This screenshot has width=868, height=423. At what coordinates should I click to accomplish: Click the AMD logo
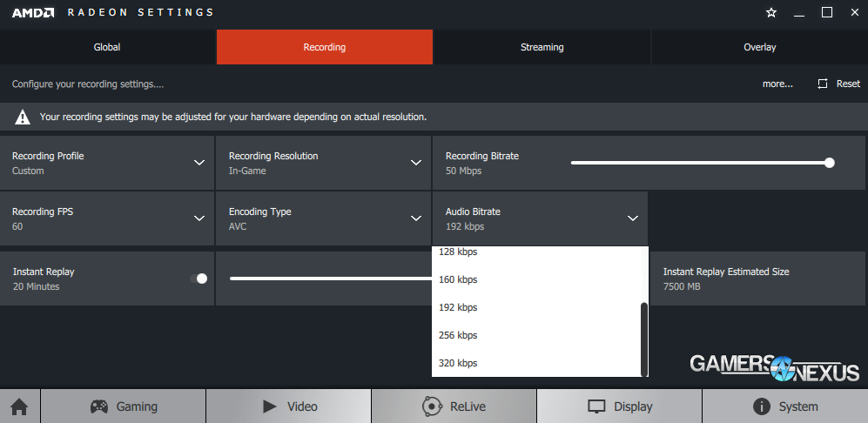tap(33, 13)
